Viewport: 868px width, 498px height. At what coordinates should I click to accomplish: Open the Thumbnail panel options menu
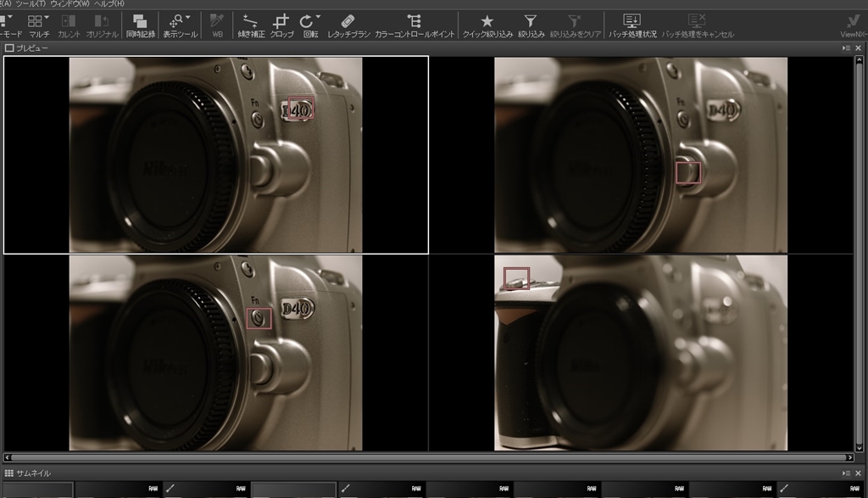point(847,473)
